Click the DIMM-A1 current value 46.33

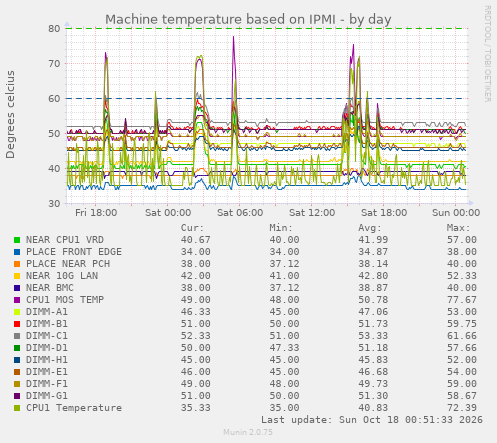(x=196, y=312)
